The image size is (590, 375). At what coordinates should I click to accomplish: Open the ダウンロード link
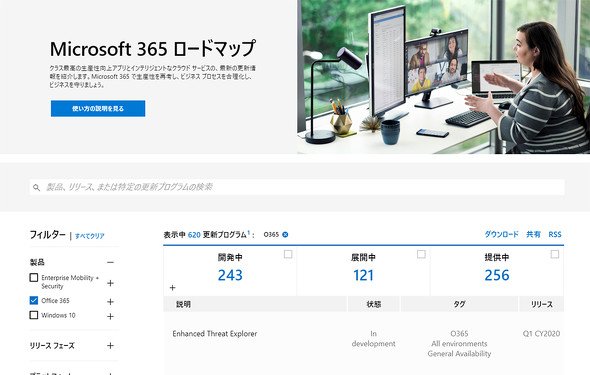(501, 234)
